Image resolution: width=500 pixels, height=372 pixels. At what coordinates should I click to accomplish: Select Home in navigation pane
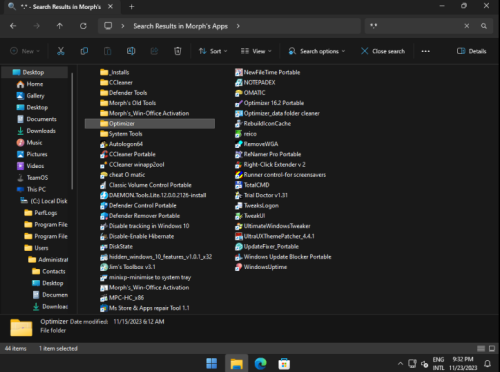point(30,84)
